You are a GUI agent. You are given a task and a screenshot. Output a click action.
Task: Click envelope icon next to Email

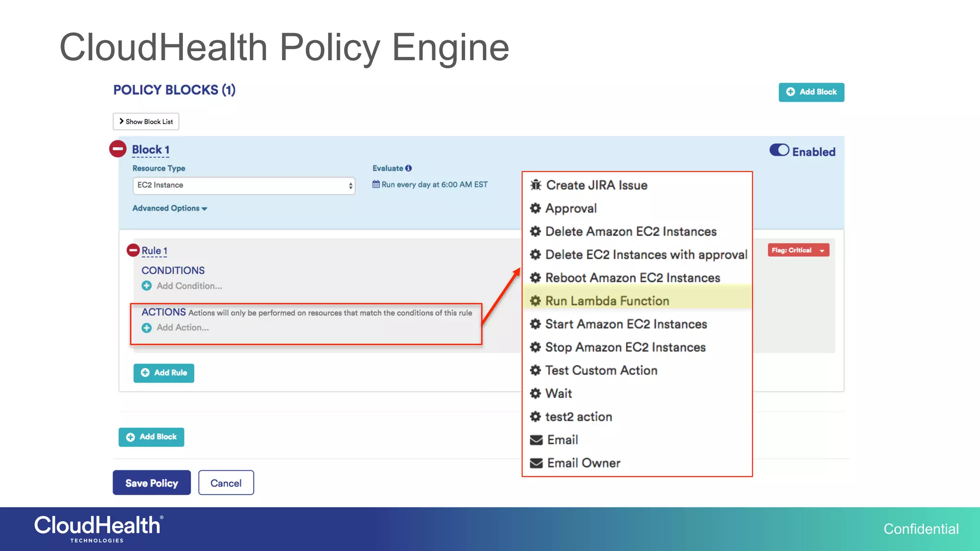(x=536, y=440)
